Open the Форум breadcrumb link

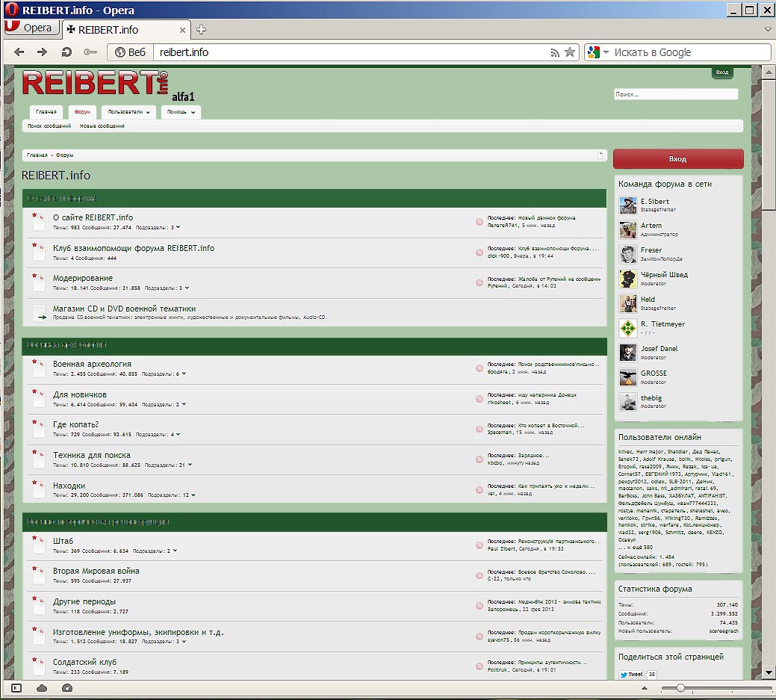[64, 155]
